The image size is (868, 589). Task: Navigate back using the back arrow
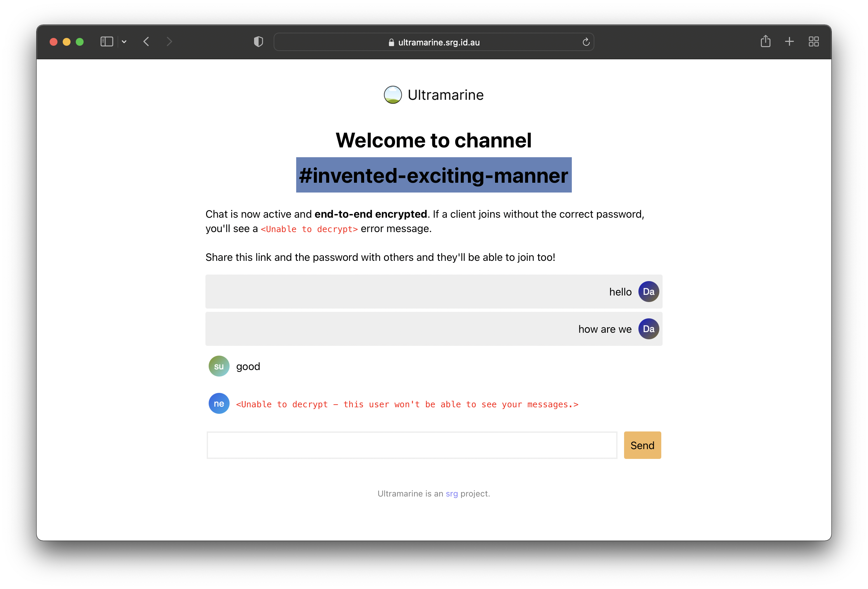pos(146,42)
